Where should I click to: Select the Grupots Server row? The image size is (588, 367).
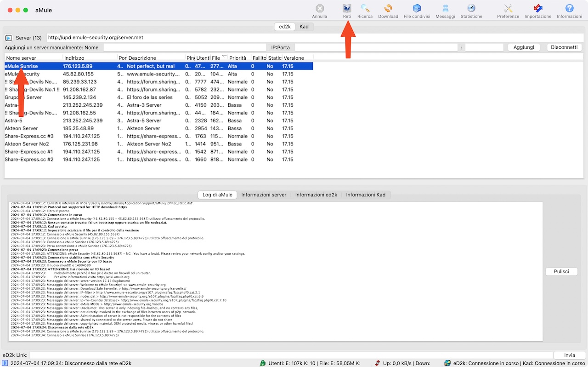click(159, 97)
